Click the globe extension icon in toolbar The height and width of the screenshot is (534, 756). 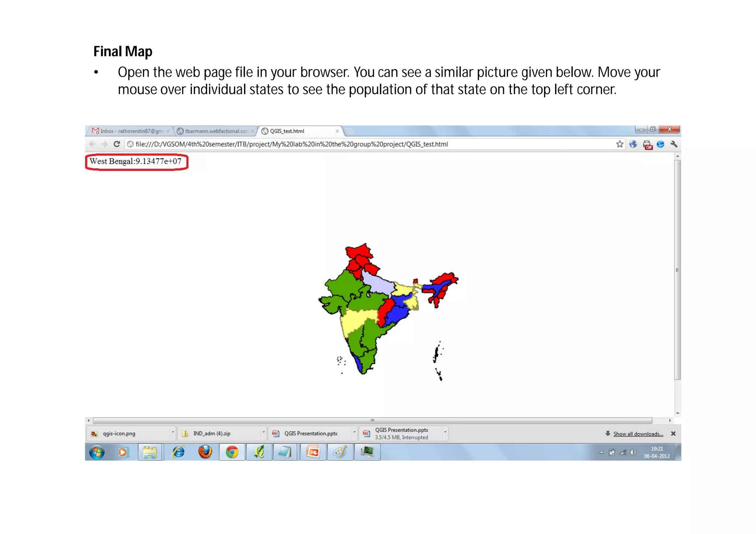click(x=633, y=144)
